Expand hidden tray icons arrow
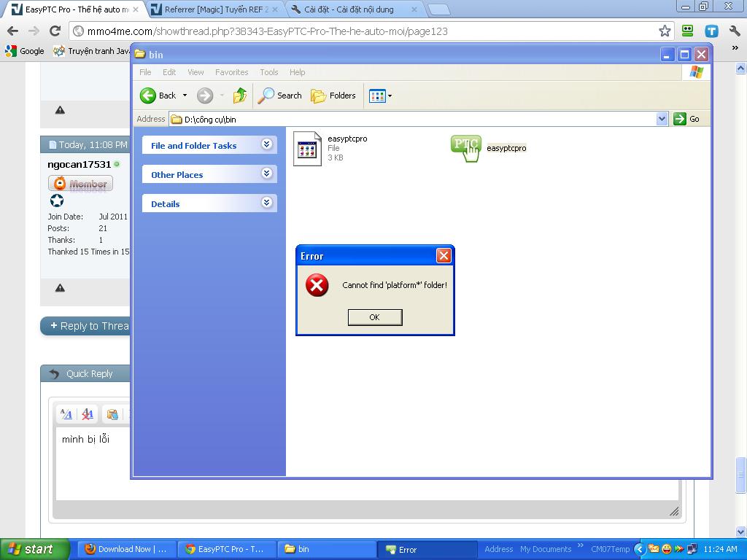The height and width of the screenshot is (560, 747). click(x=639, y=550)
